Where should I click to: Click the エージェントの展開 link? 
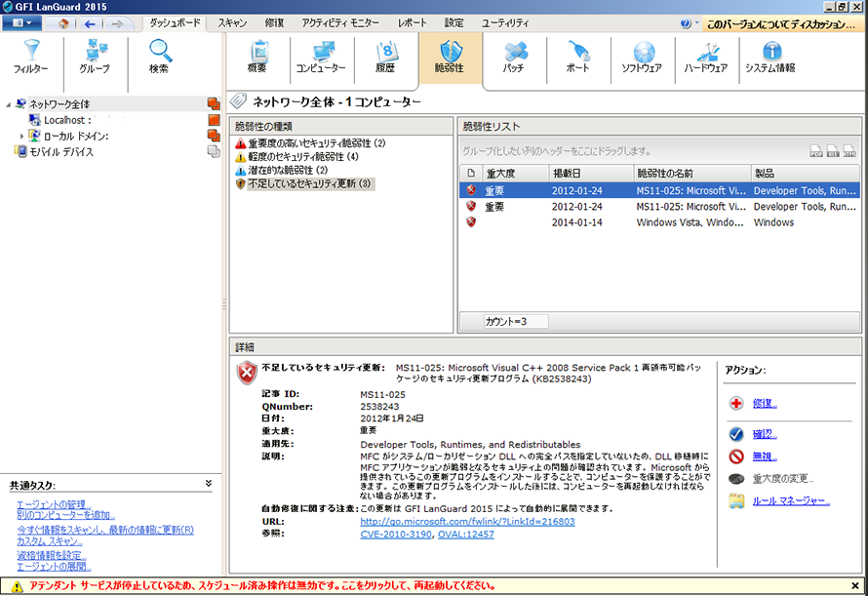54,566
